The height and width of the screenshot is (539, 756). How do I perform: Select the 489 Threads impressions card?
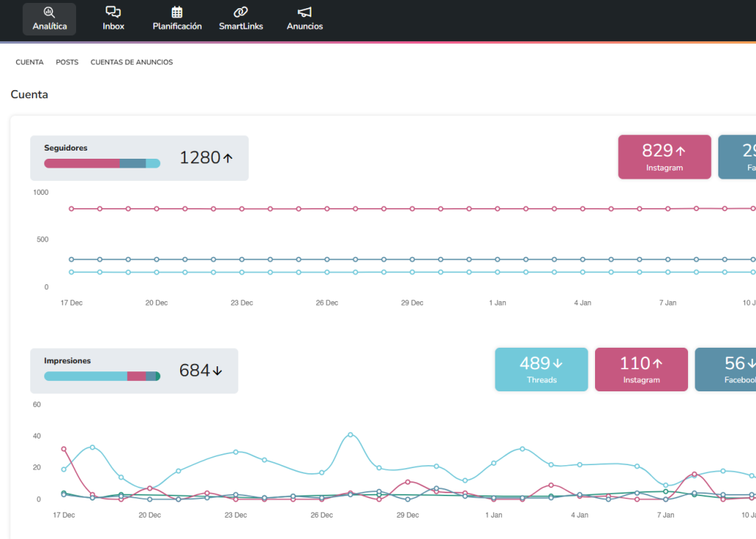click(x=541, y=370)
